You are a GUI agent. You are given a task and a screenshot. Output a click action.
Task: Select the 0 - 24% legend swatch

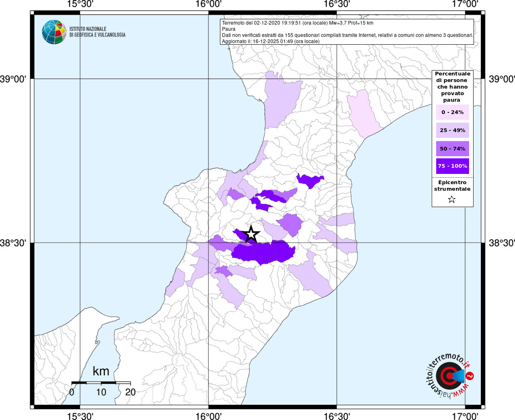pos(452,112)
